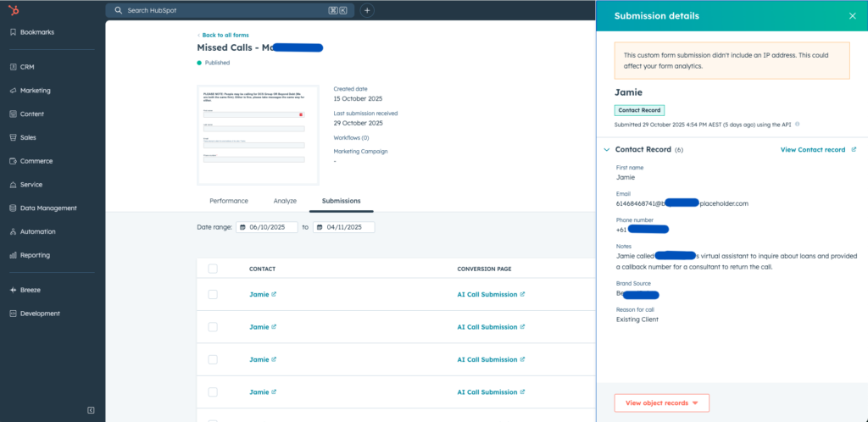868x422 pixels.
Task: Open the CRM sidebar menu
Action: click(x=27, y=67)
